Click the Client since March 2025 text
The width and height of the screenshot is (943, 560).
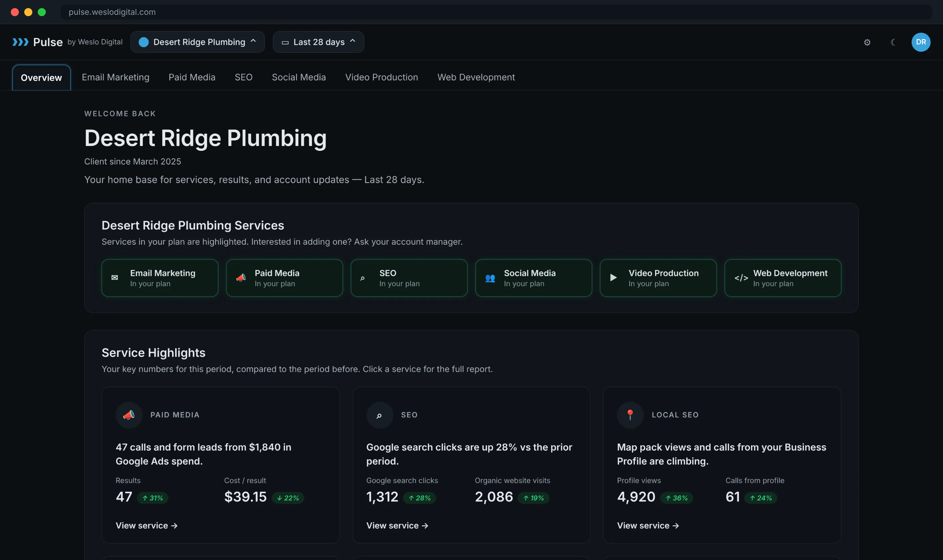(x=133, y=162)
